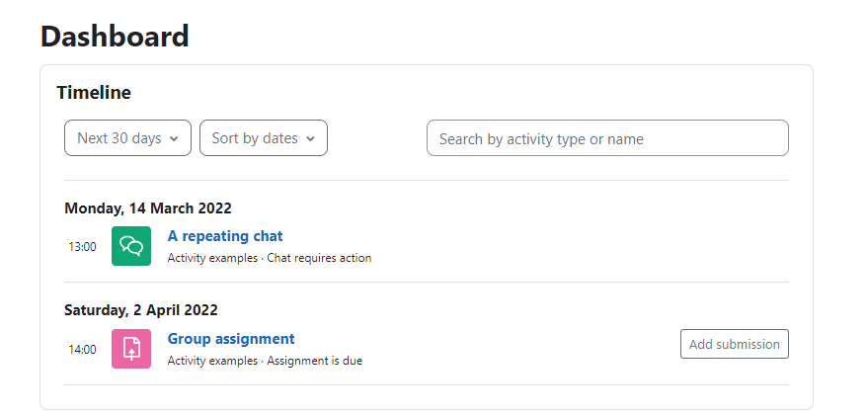This screenshot has height=415, width=868.
Task: Open the Group assignment link
Action: [231, 339]
